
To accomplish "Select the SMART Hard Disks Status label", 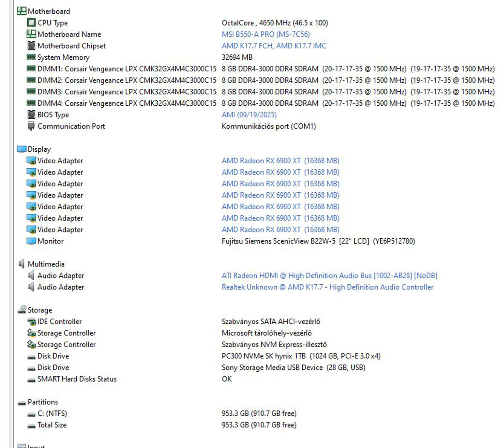I will click(x=77, y=379).
